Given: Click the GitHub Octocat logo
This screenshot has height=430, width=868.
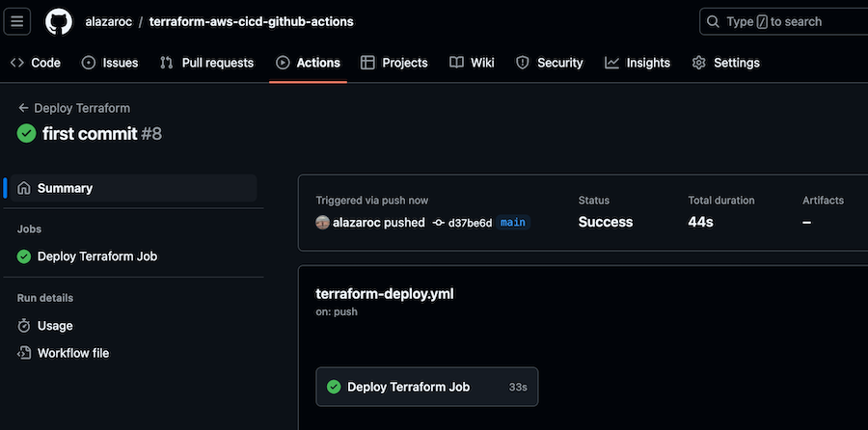Looking at the screenshot, I should pos(59,21).
